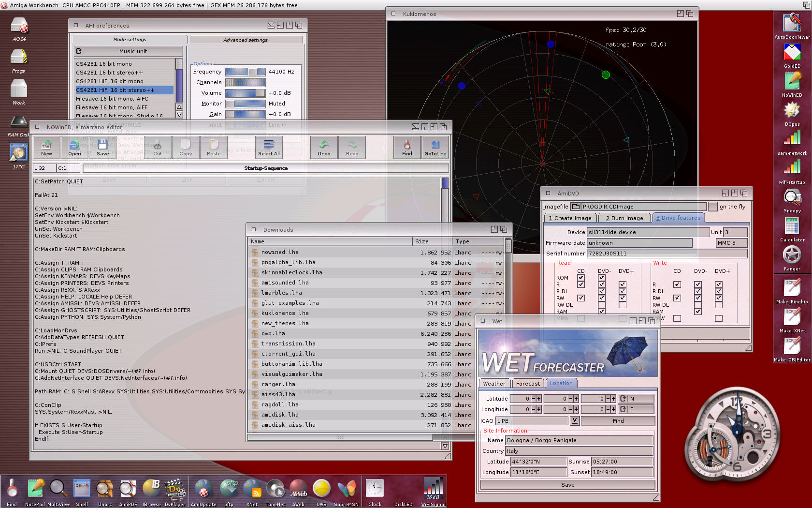Launch TuneNet from the dock
The height and width of the screenshot is (508, 812).
click(275, 492)
